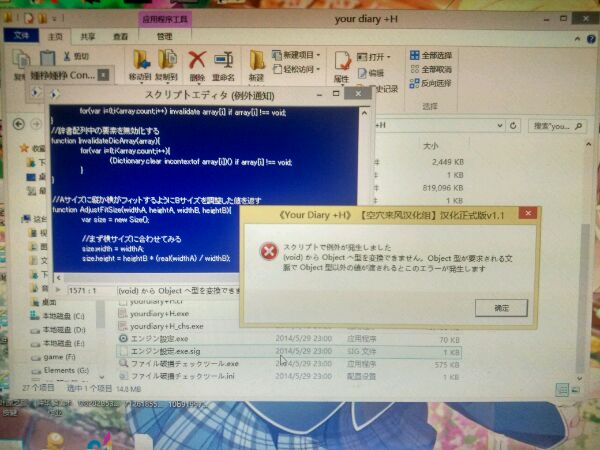Open 本地磁盘 (D:) in navigation pane
The height and width of the screenshot is (450, 600).
(58, 330)
